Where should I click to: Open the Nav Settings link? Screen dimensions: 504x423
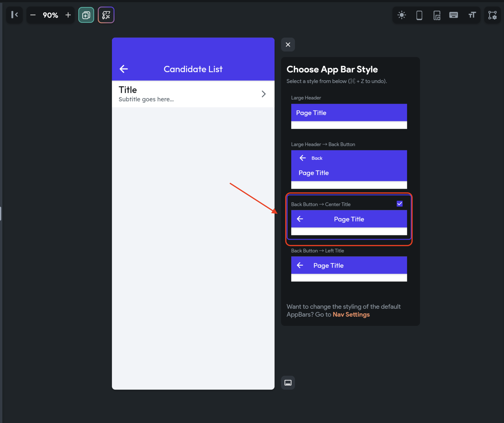(x=351, y=315)
